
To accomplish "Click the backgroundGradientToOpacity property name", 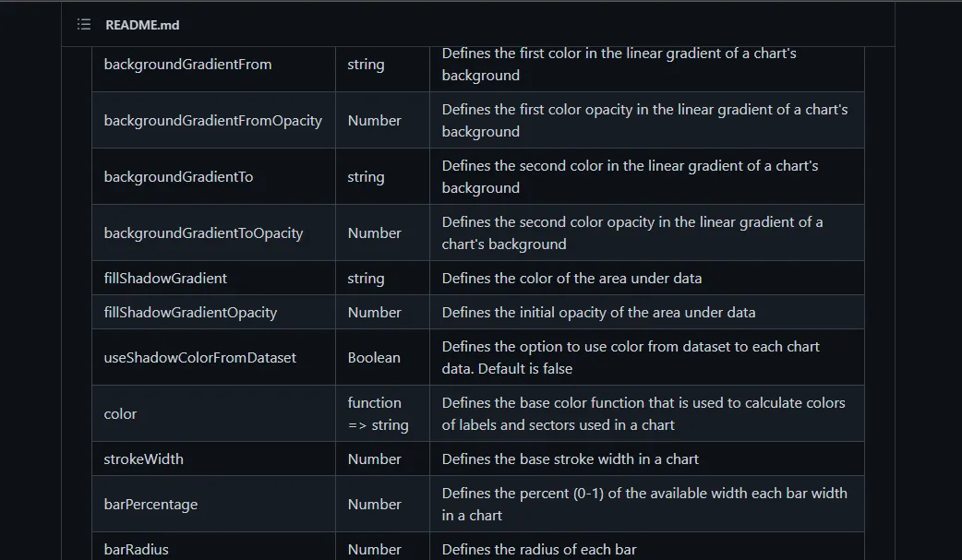I will tap(203, 233).
